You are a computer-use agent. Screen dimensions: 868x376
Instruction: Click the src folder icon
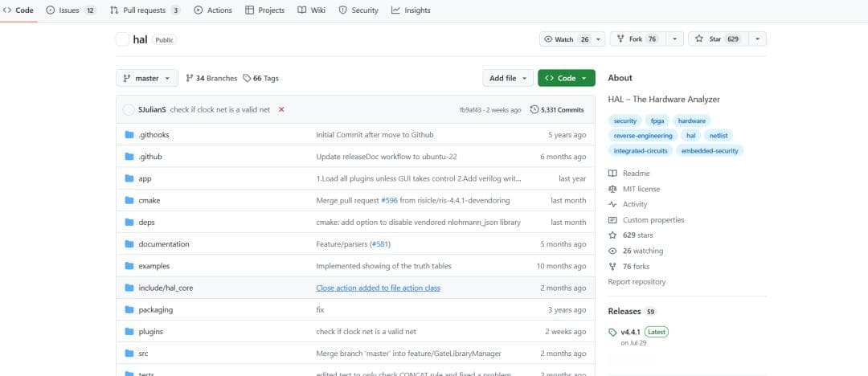pos(129,354)
